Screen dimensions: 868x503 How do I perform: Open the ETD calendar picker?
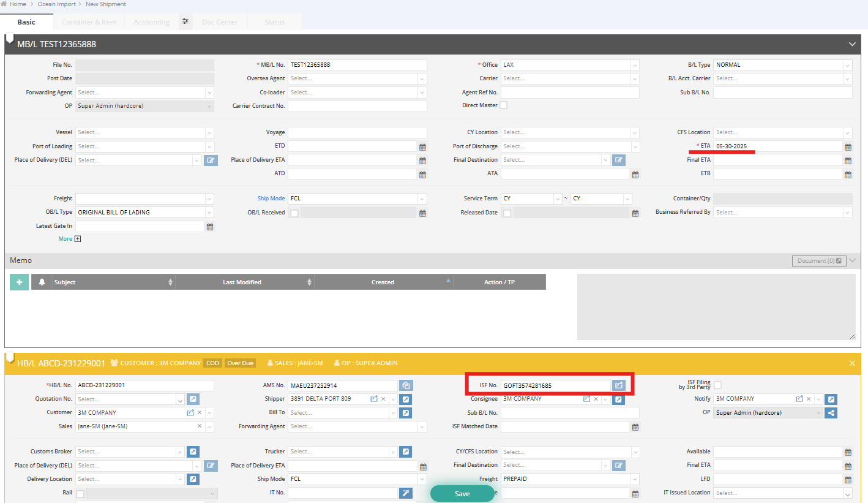coord(422,147)
